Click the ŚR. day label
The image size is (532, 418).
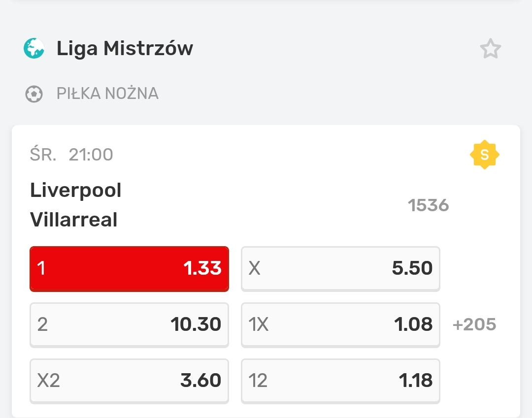pyautogui.click(x=43, y=155)
